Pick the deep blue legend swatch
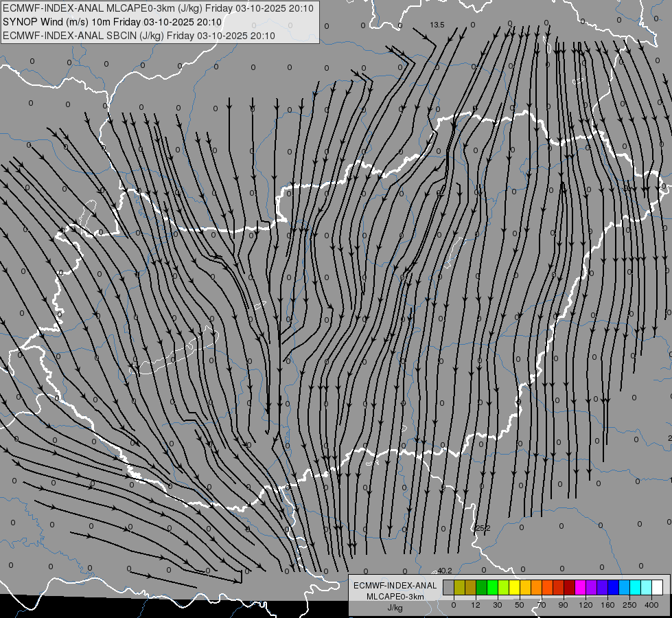672x618 pixels. pos(624,588)
